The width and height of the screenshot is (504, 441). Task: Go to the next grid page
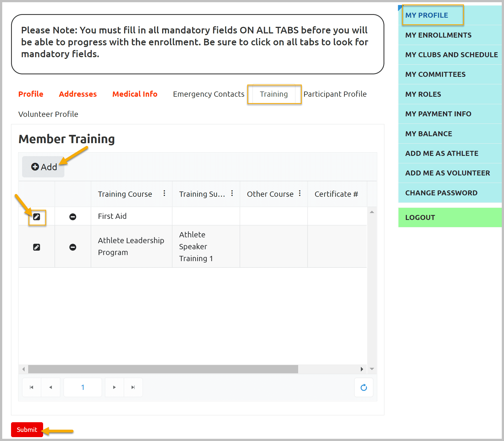tap(114, 387)
